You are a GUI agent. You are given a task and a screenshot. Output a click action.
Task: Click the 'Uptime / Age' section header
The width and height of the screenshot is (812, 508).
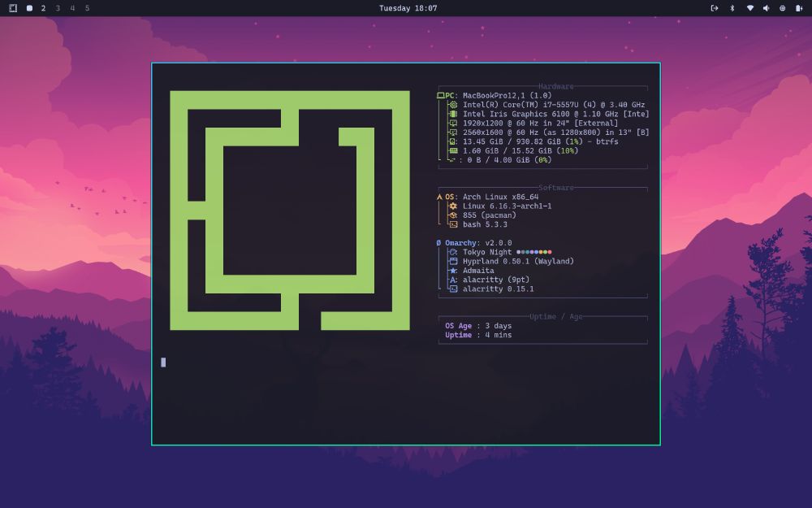[556, 317]
